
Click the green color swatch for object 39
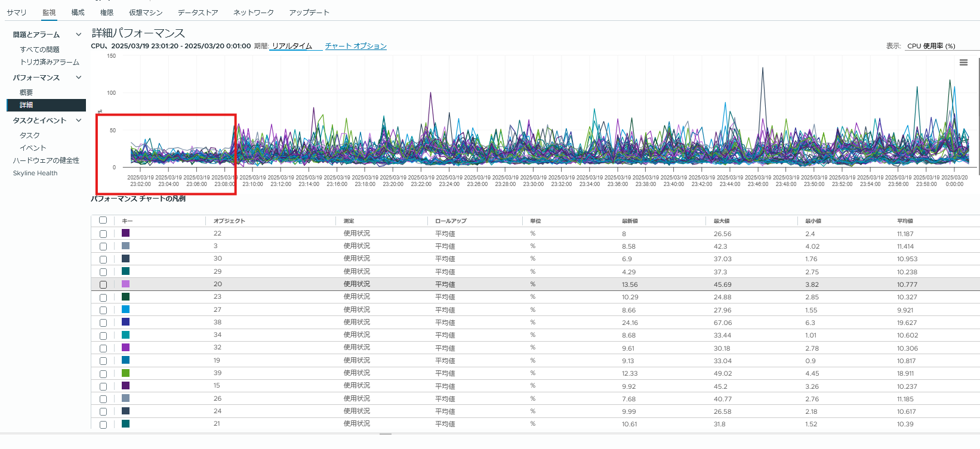tap(125, 373)
